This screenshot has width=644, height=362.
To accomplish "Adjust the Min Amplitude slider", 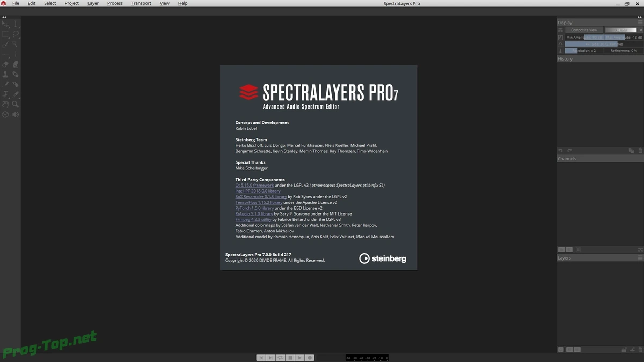I will point(584,38).
